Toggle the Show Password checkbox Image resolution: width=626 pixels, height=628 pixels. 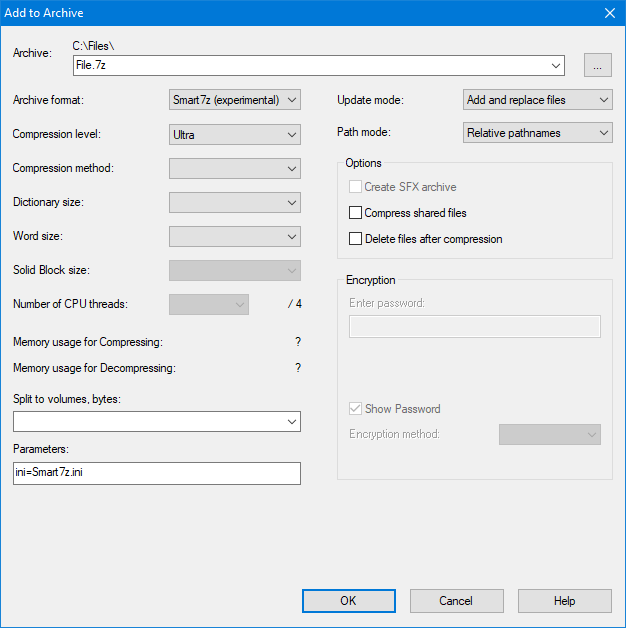point(355,409)
